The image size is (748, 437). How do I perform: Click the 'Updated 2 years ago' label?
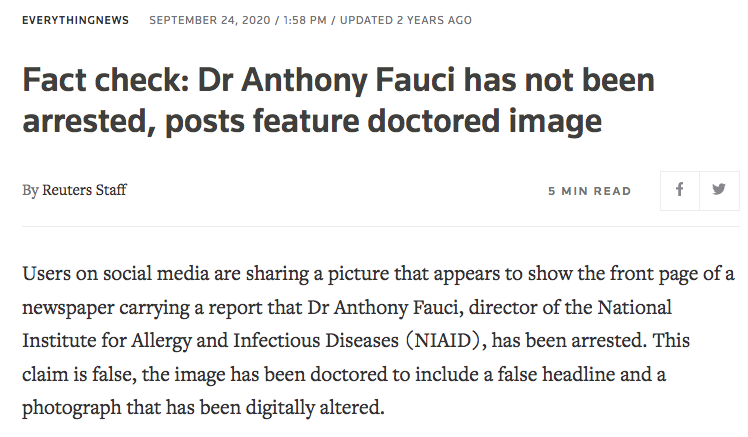tap(406, 20)
